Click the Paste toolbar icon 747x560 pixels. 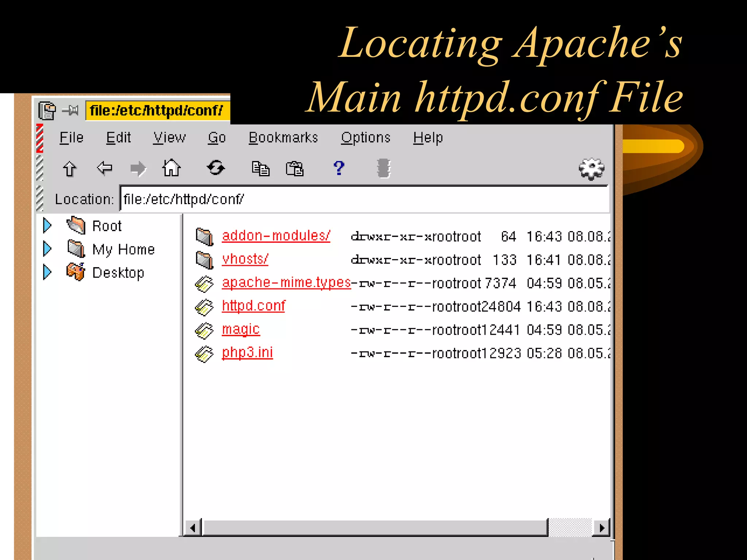(x=295, y=169)
